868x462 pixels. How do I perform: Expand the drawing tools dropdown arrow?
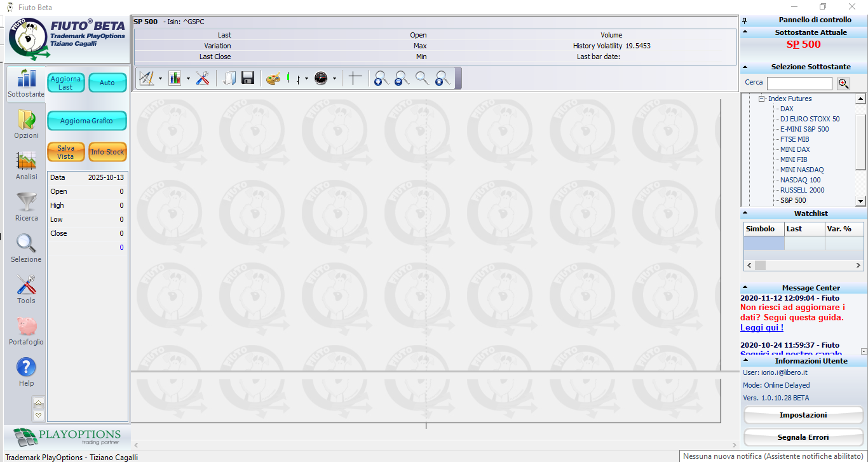click(160, 79)
